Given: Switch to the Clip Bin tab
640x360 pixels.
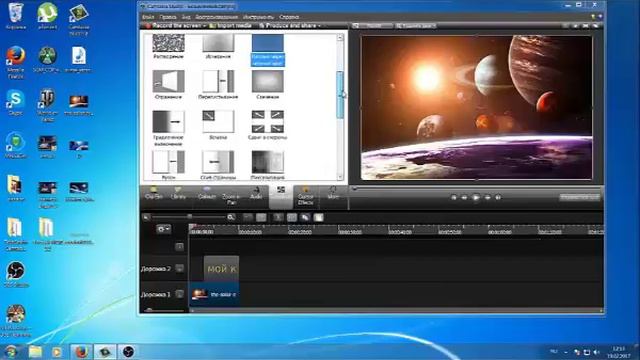Looking at the screenshot, I should (x=153, y=193).
